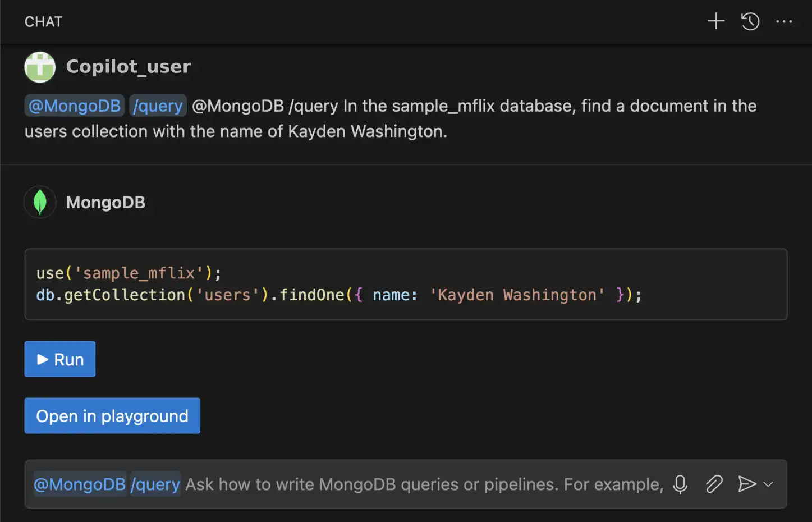Click the Copilot_user name label
This screenshot has width=812, height=522.
click(128, 66)
